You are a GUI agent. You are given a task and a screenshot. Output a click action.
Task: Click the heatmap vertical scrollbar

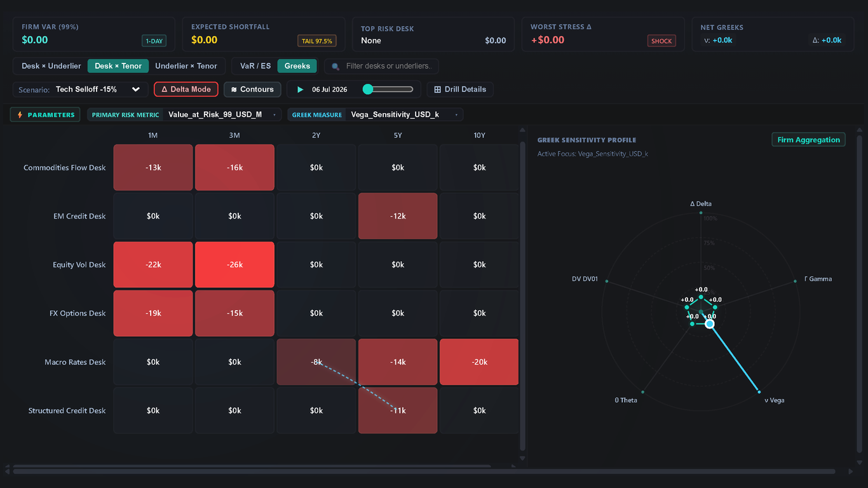click(523, 297)
